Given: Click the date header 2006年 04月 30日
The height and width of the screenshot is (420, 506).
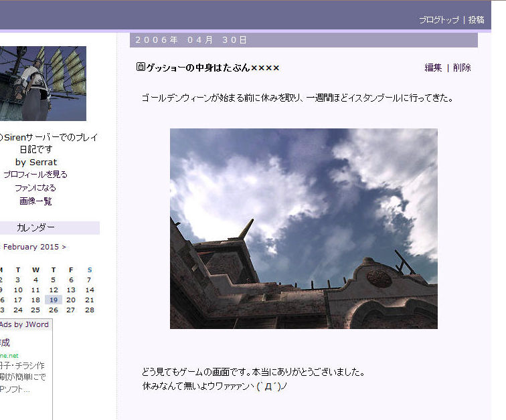Looking at the screenshot, I should tap(191, 40).
